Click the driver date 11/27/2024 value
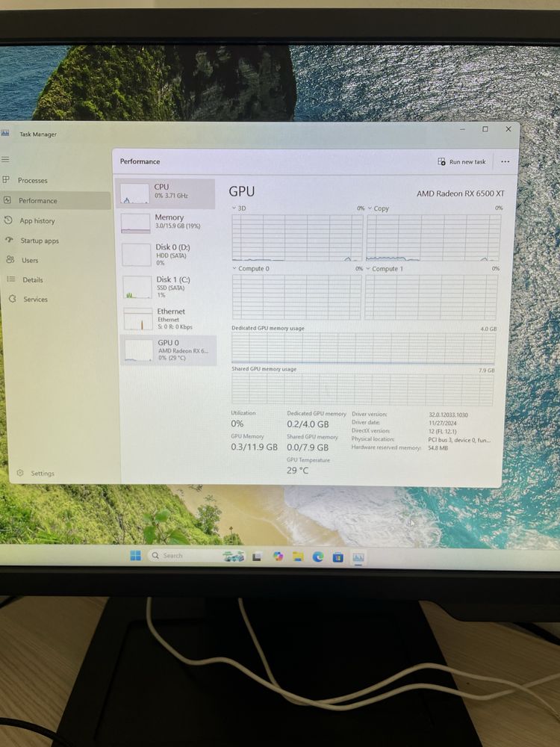This screenshot has width=560, height=747. (442, 423)
